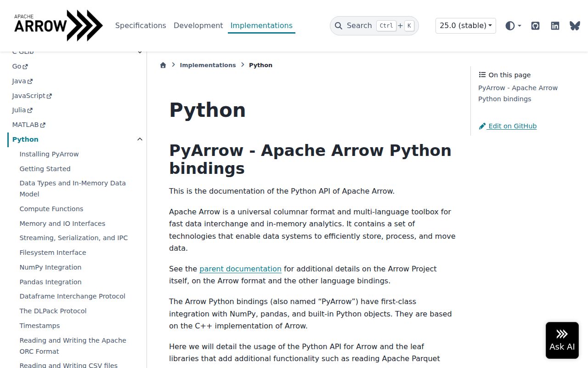Open the Specifications menu

point(141,26)
